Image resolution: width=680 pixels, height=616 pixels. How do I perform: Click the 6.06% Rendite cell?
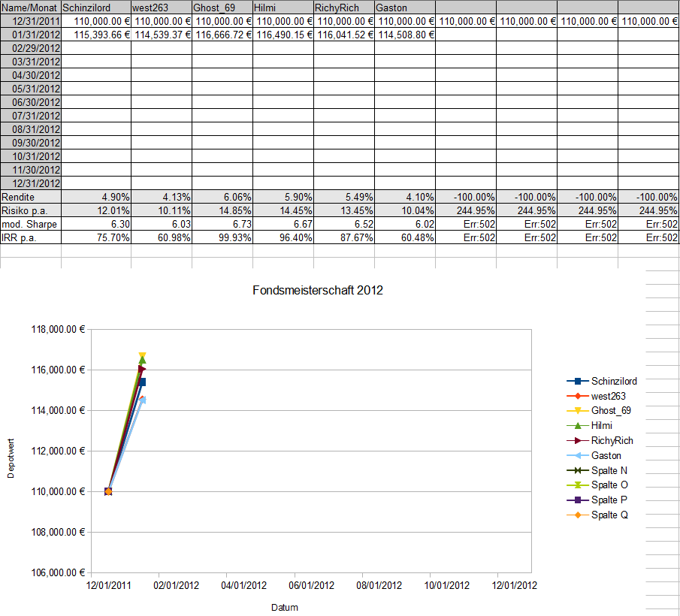click(x=222, y=197)
